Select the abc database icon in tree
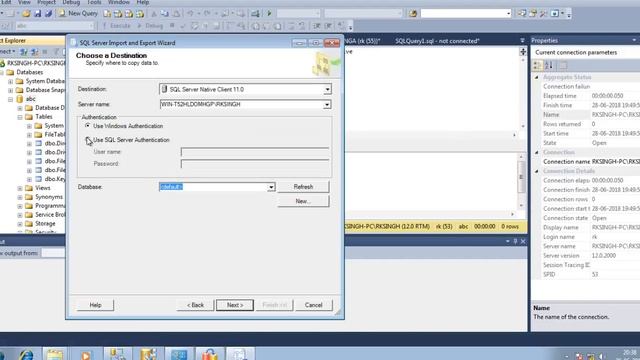Image resolution: width=640 pixels, height=360 pixels. 20,99
